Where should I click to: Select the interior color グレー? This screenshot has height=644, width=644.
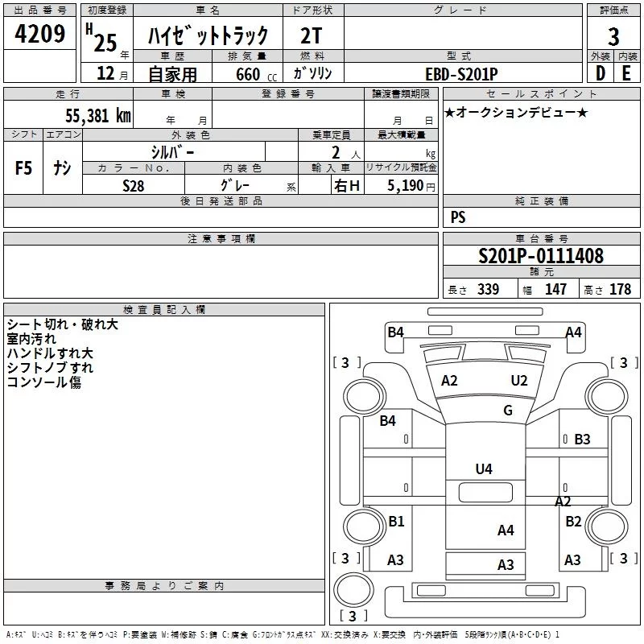235,185
